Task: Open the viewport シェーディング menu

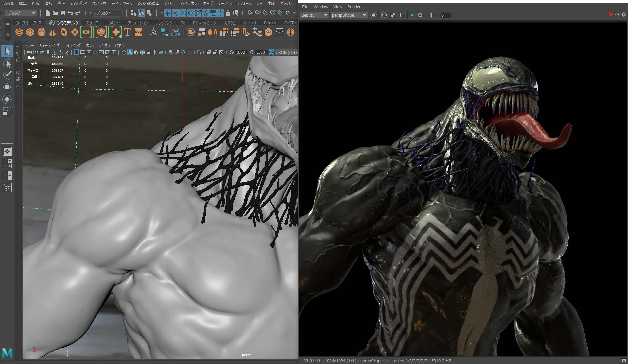Action: (49, 45)
